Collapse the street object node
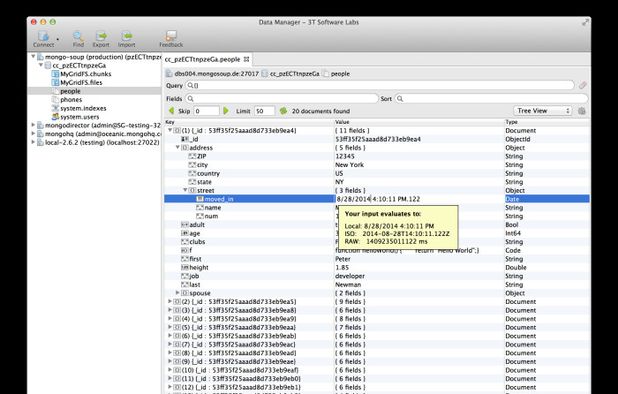Screen dimensions: 618x394 point(185,190)
